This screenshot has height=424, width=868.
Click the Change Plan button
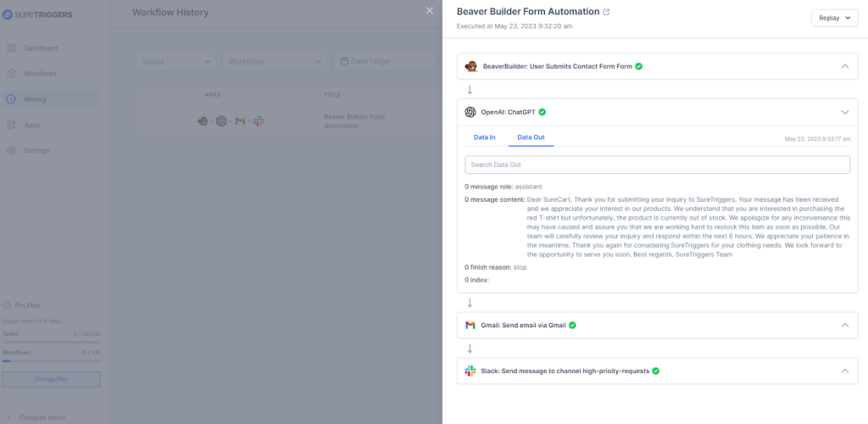point(51,379)
